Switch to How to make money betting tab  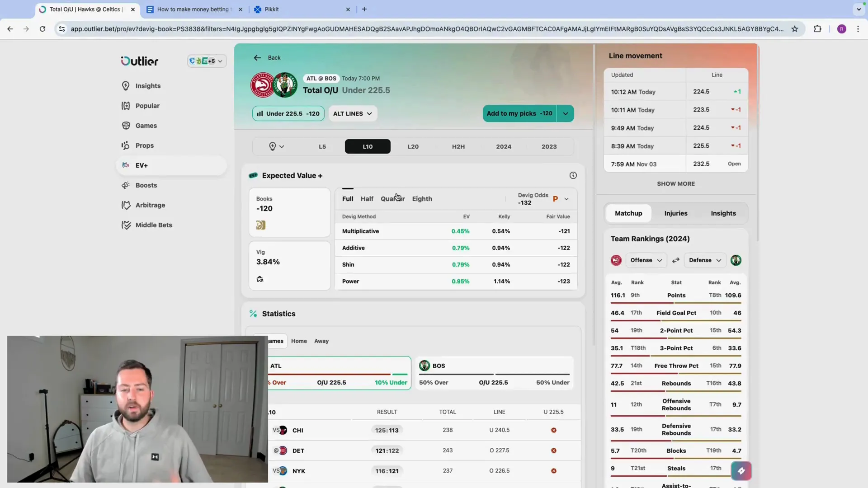pos(194,9)
